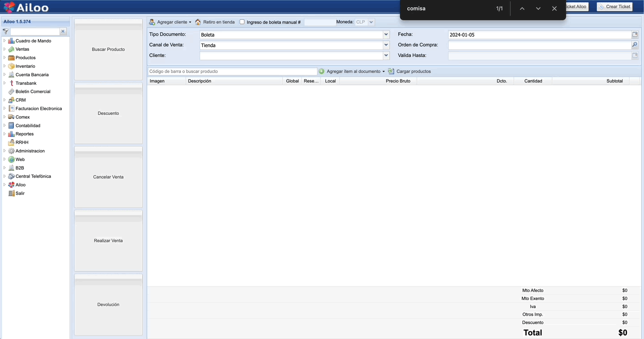
Task: Click the Crear Ticket button
Action: tap(614, 7)
